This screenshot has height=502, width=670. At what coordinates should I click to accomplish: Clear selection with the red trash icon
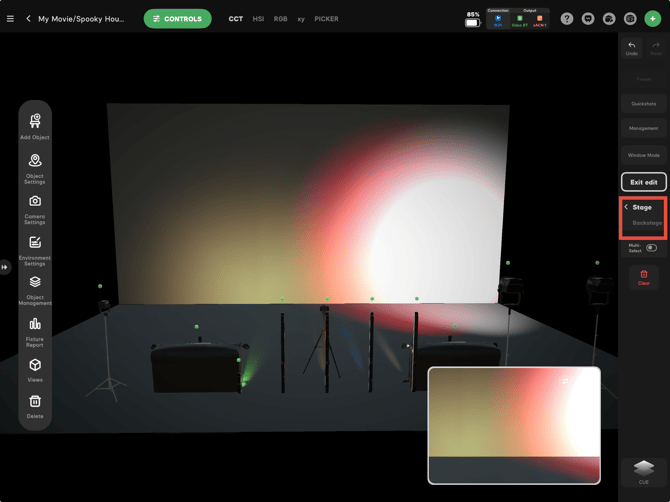pyautogui.click(x=644, y=277)
